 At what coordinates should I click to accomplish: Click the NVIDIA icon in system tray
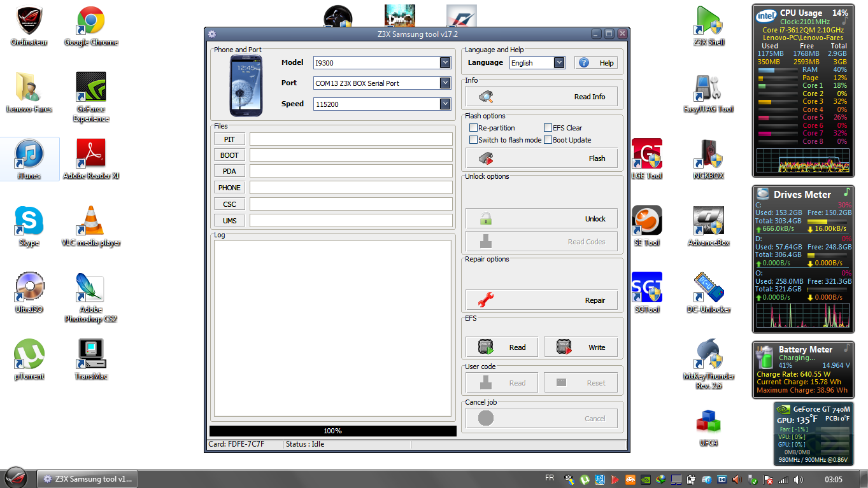point(646,479)
